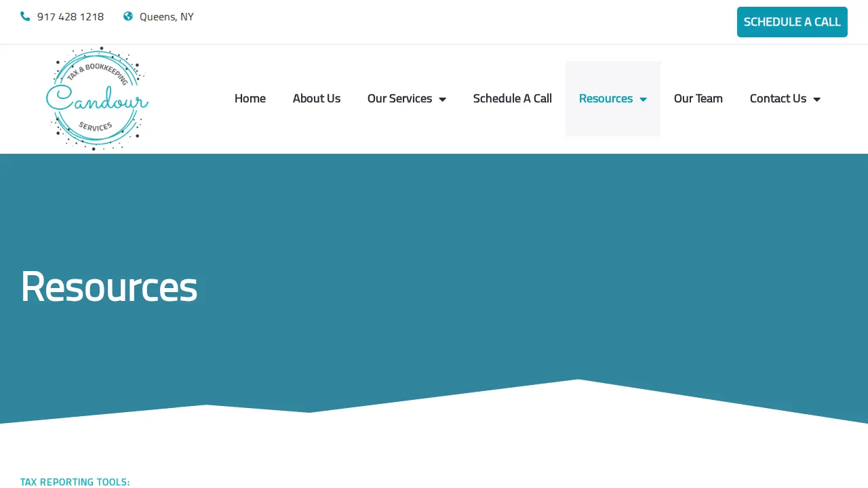This screenshot has height=488, width=868.
Task: Expand the Resources dropdown arrow
Action: click(644, 99)
